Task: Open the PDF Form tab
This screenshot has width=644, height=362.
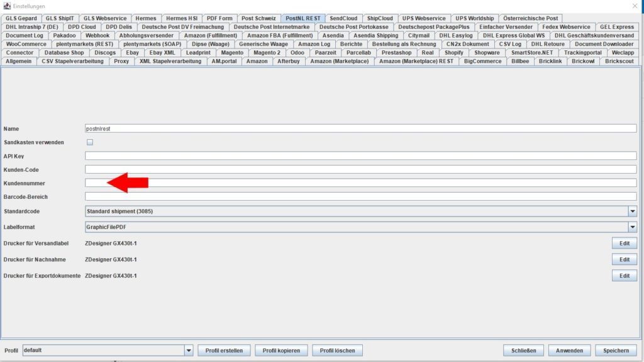Action: 219,18
